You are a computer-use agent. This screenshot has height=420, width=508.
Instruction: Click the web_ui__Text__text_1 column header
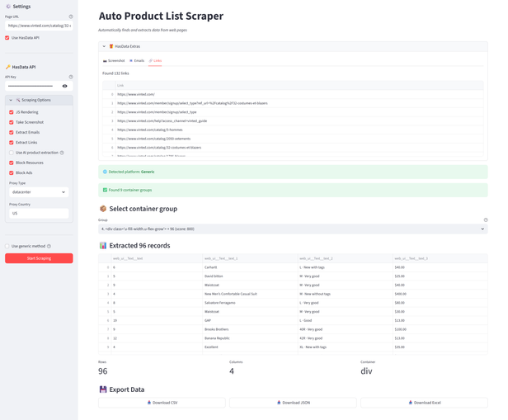point(250,258)
